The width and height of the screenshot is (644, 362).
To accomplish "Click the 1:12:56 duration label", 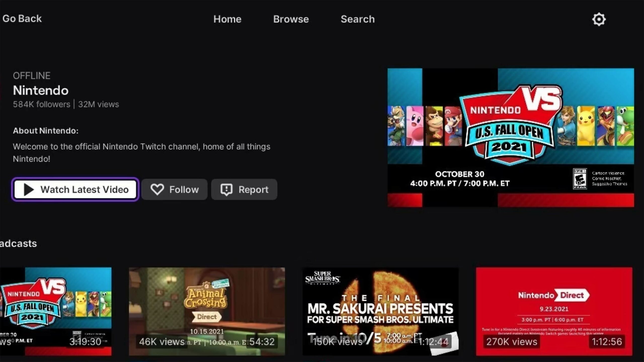I will (607, 341).
